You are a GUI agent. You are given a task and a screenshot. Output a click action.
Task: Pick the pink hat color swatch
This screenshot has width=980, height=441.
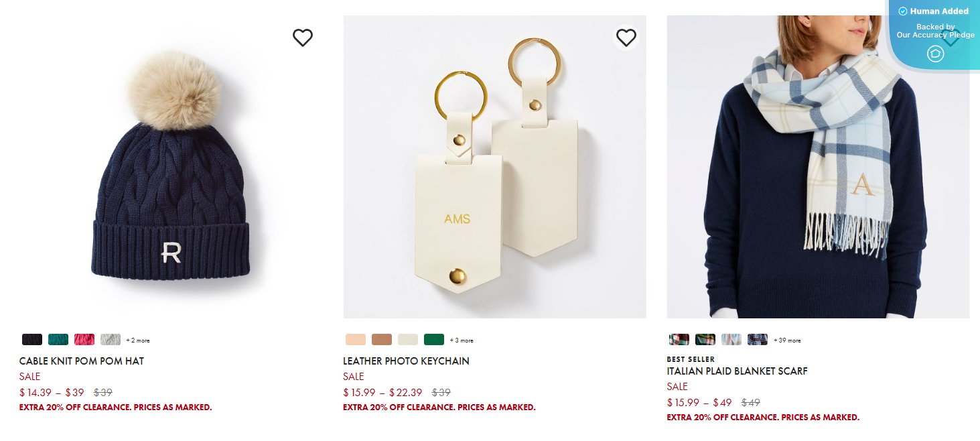(84, 340)
